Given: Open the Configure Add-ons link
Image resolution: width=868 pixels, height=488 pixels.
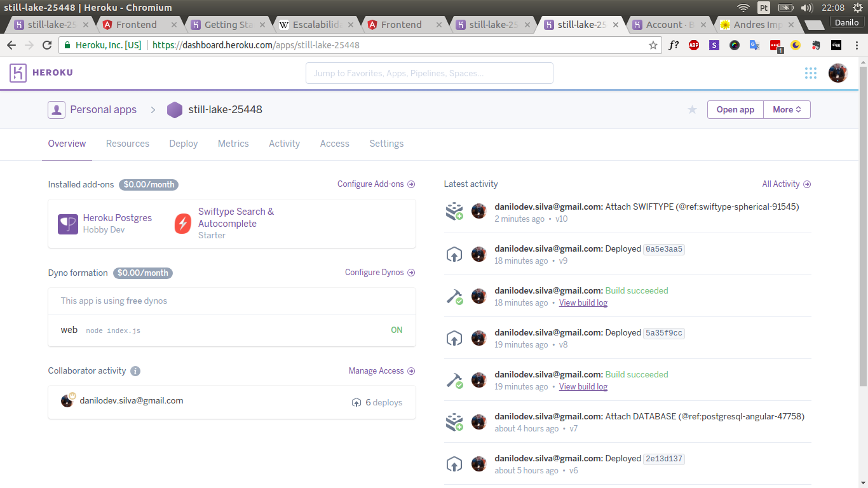Looking at the screenshot, I should [376, 184].
